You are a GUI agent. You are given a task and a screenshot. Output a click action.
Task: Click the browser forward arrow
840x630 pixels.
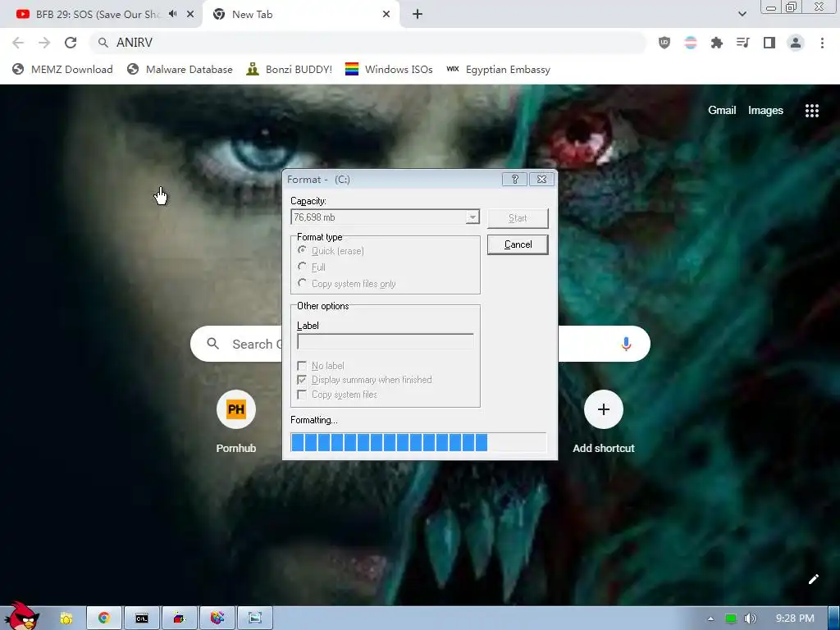pyautogui.click(x=44, y=43)
